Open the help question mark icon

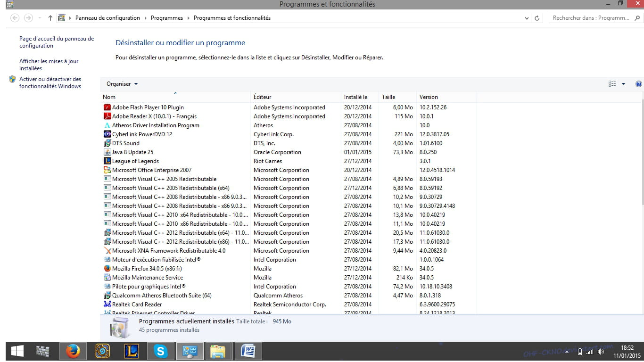(x=639, y=84)
